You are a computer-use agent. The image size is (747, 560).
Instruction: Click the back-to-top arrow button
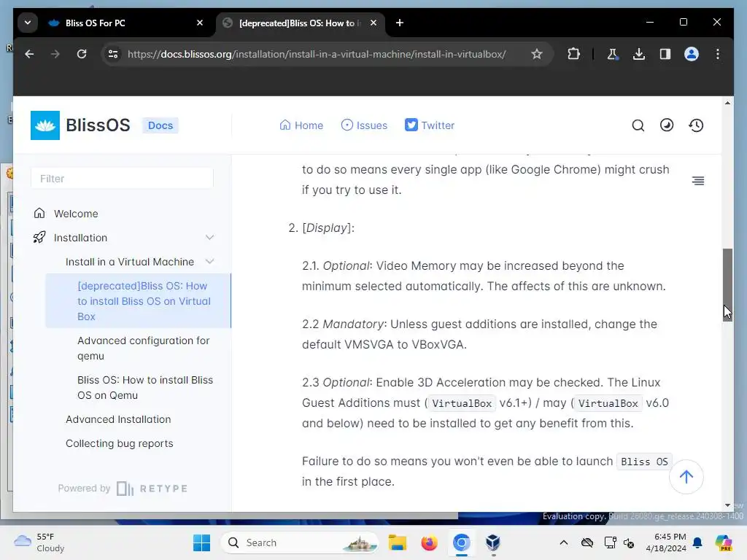(x=686, y=477)
